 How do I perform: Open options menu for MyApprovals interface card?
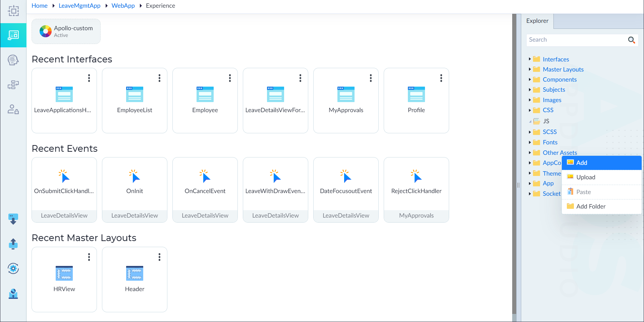pos(371,78)
